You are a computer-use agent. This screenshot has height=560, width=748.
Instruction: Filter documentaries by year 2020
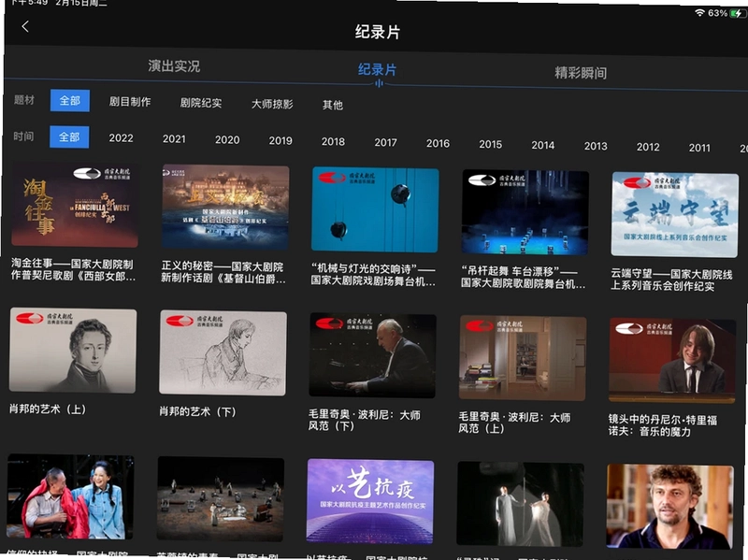(x=227, y=140)
